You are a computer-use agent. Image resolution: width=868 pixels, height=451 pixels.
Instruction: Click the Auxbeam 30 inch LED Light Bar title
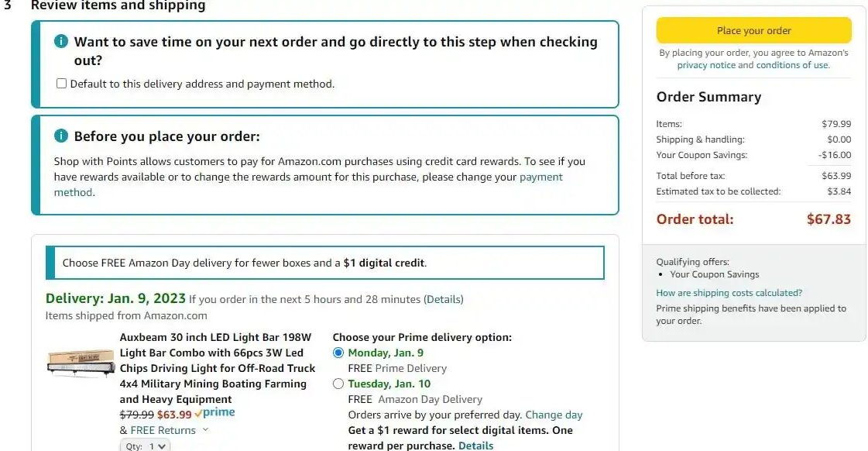[x=217, y=368]
